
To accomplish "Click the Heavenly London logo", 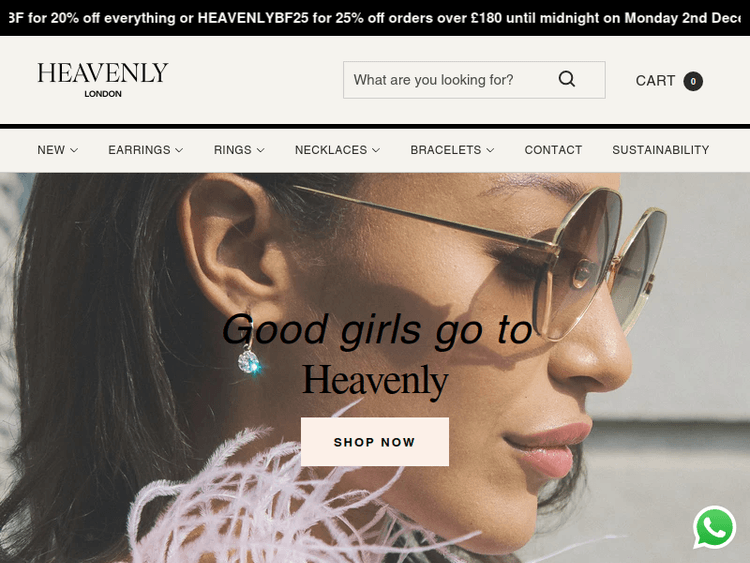I will (x=103, y=79).
